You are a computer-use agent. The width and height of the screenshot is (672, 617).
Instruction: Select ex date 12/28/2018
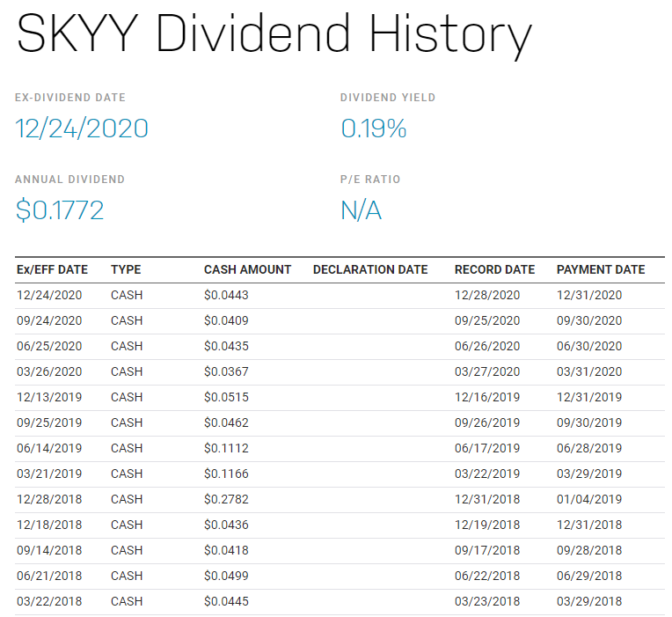[49, 500]
